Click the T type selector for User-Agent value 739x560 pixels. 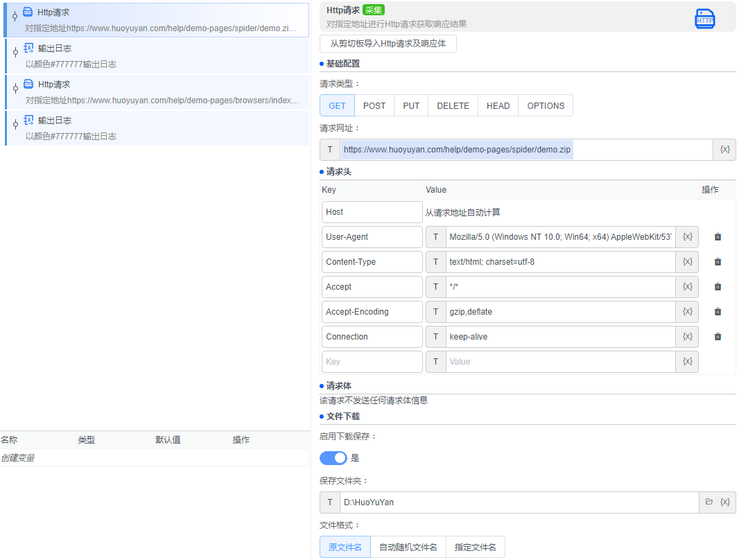coord(435,237)
